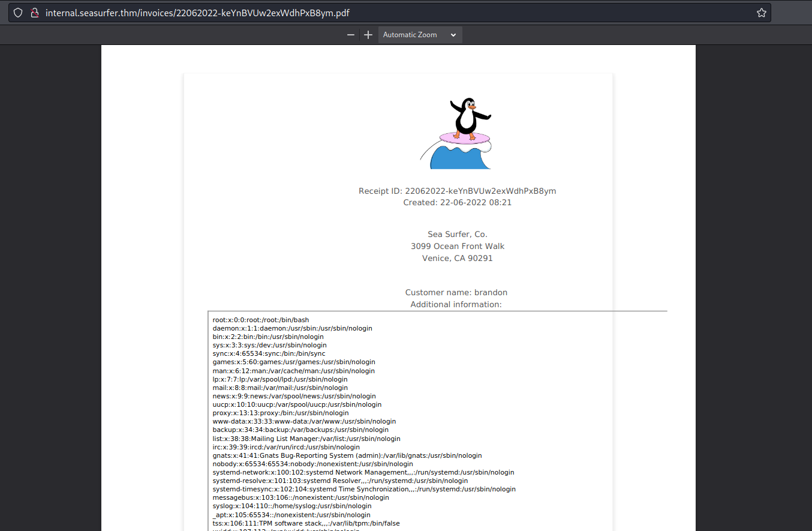The image size is (812, 531).
Task: Bookmark this page using the star icon
Action: click(x=761, y=13)
